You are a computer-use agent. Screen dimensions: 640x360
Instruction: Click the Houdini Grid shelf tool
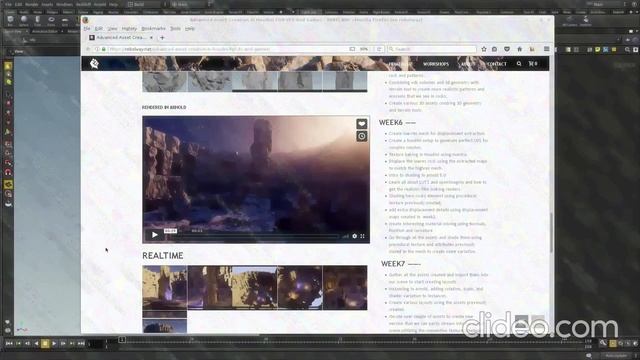65,20
